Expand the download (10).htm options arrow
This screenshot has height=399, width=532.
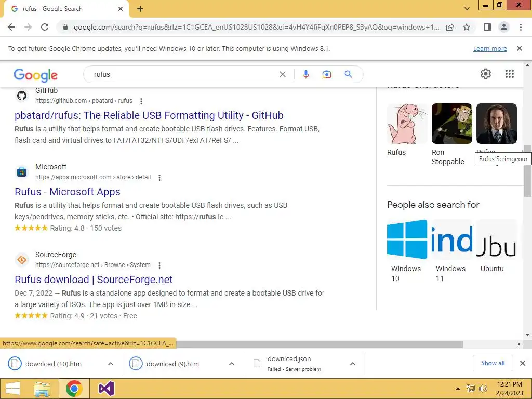click(111, 364)
